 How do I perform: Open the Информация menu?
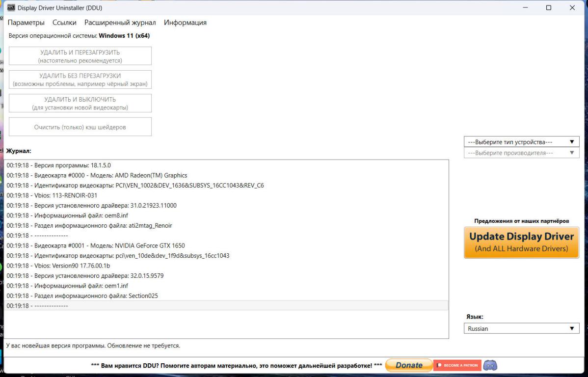185,23
